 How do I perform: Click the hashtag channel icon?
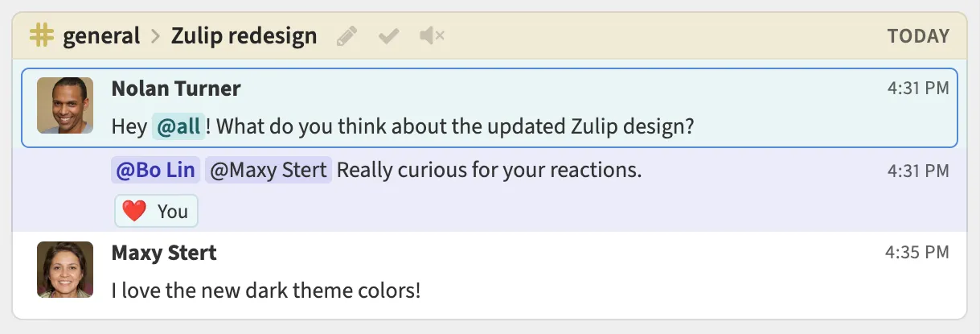(41, 35)
